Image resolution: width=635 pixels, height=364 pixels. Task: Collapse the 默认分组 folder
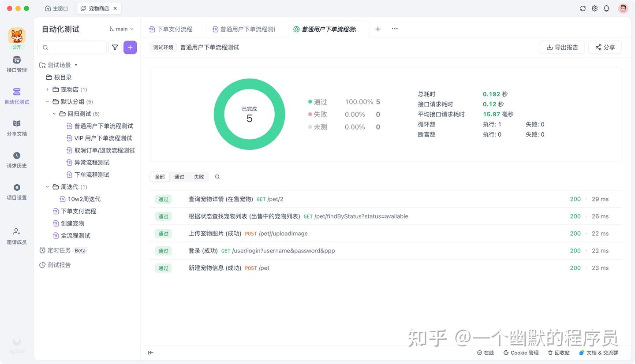tap(48, 102)
